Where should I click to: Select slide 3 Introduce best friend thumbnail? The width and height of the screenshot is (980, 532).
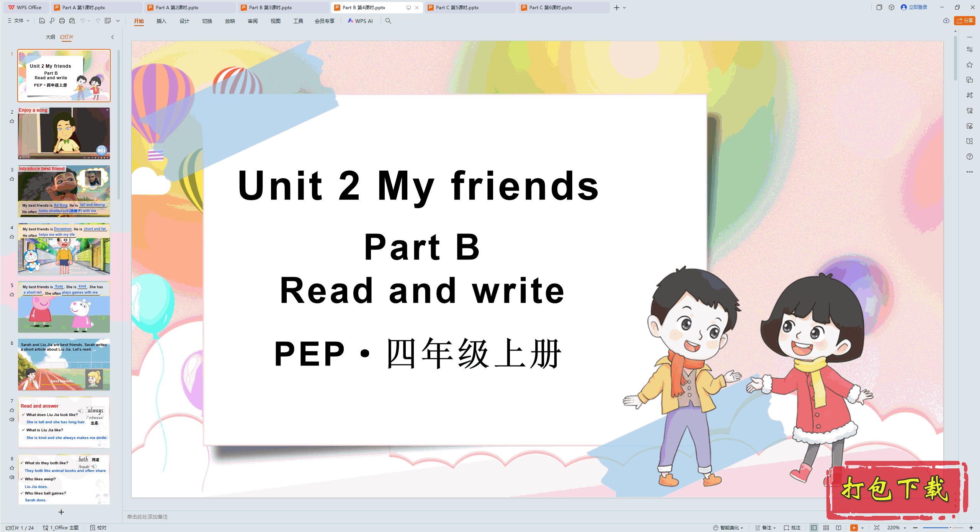(x=64, y=191)
